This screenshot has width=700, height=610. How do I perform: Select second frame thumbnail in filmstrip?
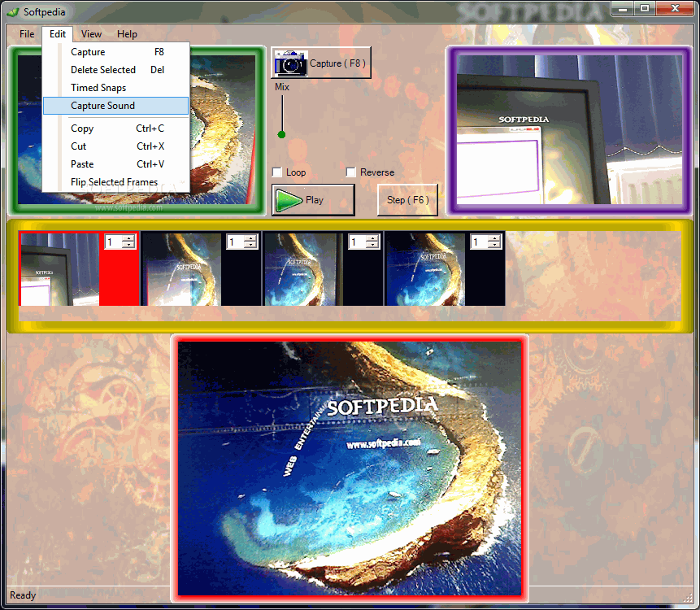181,269
